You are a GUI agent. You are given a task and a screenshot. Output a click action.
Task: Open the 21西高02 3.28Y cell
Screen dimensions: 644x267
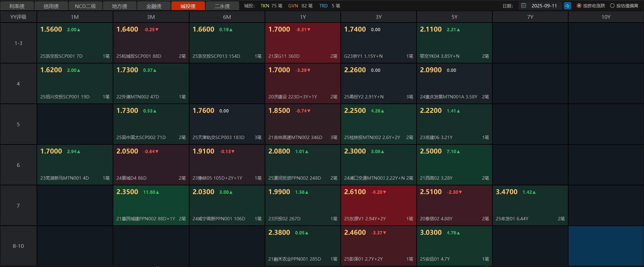(454, 165)
